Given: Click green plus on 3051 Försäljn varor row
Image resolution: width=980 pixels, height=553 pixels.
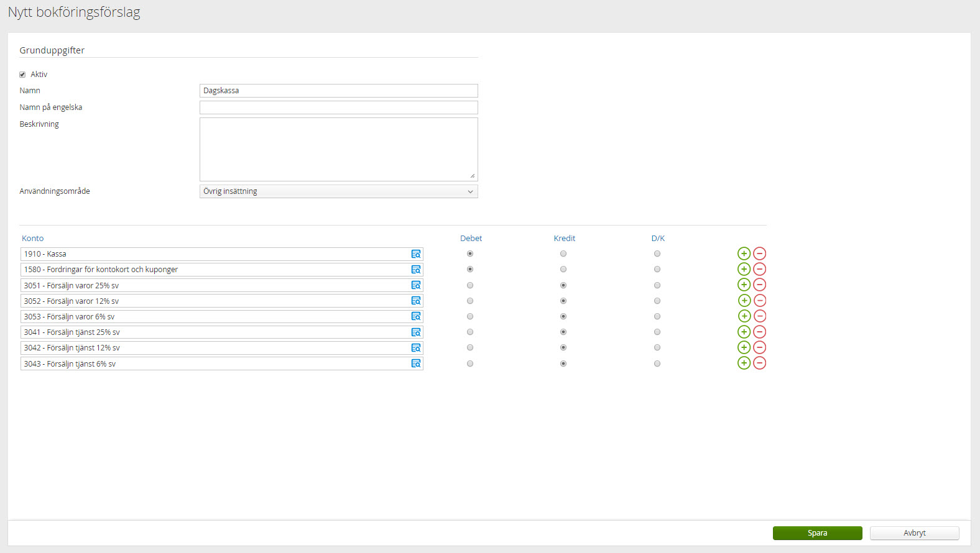Looking at the screenshot, I should pyautogui.click(x=744, y=285).
